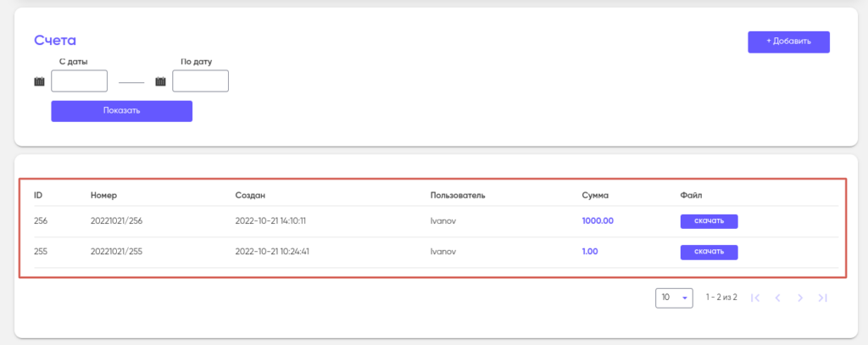
Task: Click the 'Номер' column header
Action: (x=103, y=195)
